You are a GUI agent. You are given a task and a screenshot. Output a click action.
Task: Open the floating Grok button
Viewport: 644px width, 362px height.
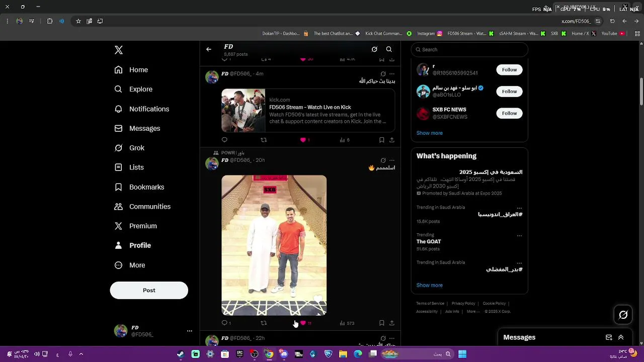tap(623, 315)
